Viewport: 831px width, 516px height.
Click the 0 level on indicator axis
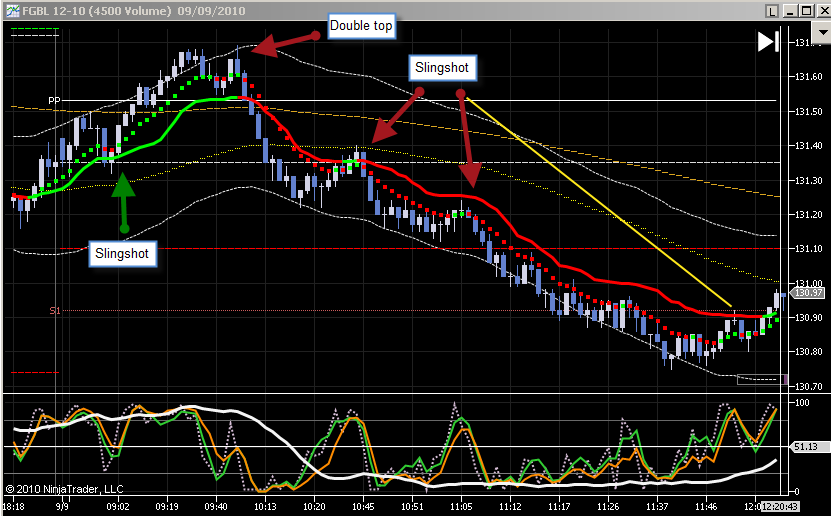pos(798,492)
